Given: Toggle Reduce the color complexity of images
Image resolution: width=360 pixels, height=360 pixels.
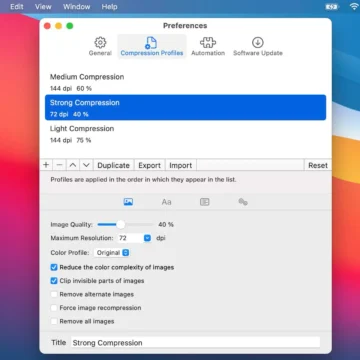Looking at the screenshot, I should pos(54,267).
